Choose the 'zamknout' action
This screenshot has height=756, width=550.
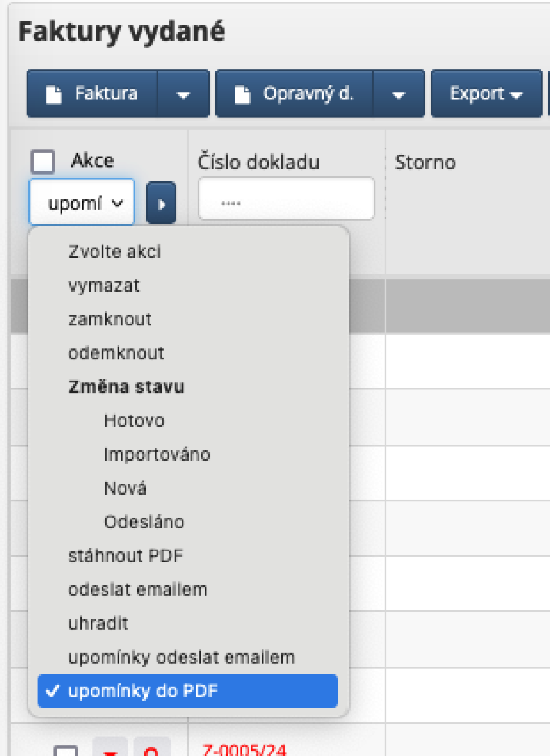click(x=110, y=319)
